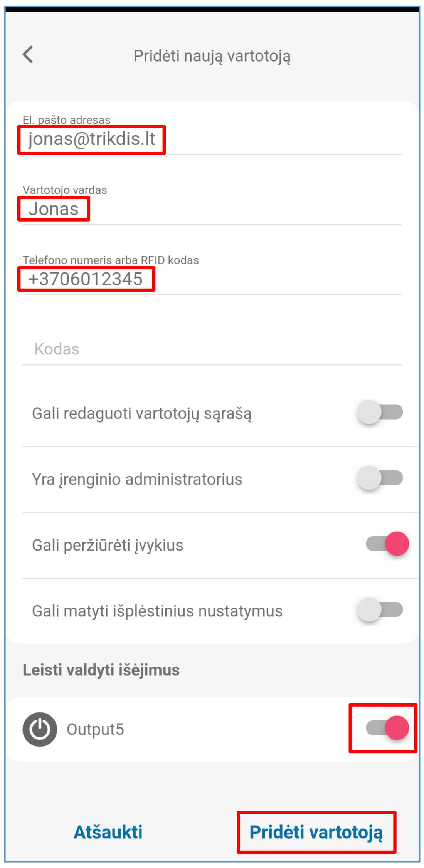Click the 'Pridėti naują vartotoją' page title
This screenshot has width=424, height=868.
(212, 56)
